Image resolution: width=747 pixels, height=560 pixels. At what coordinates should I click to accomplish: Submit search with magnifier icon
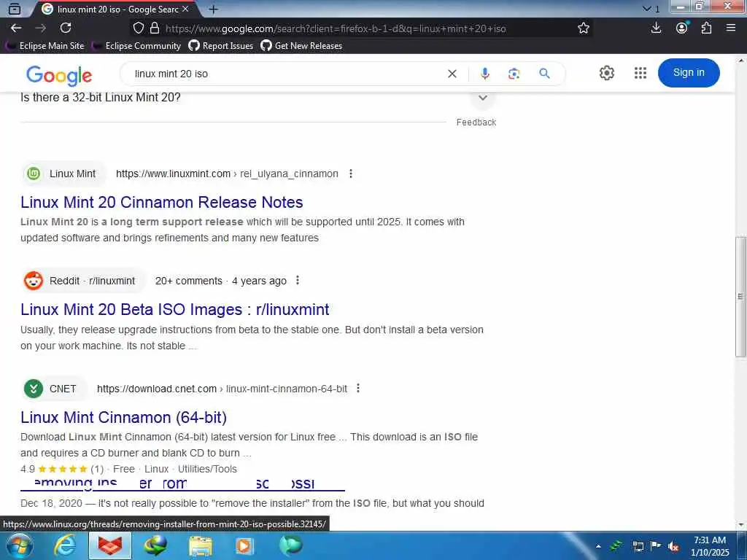coord(544,74)
